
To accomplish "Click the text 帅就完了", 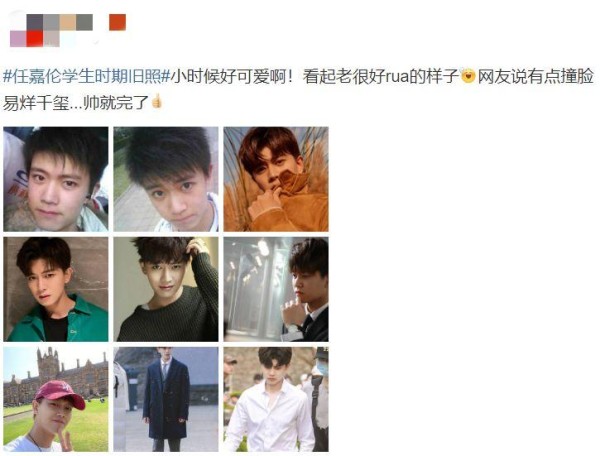I will pyautogui.click(x=116, y=103).
